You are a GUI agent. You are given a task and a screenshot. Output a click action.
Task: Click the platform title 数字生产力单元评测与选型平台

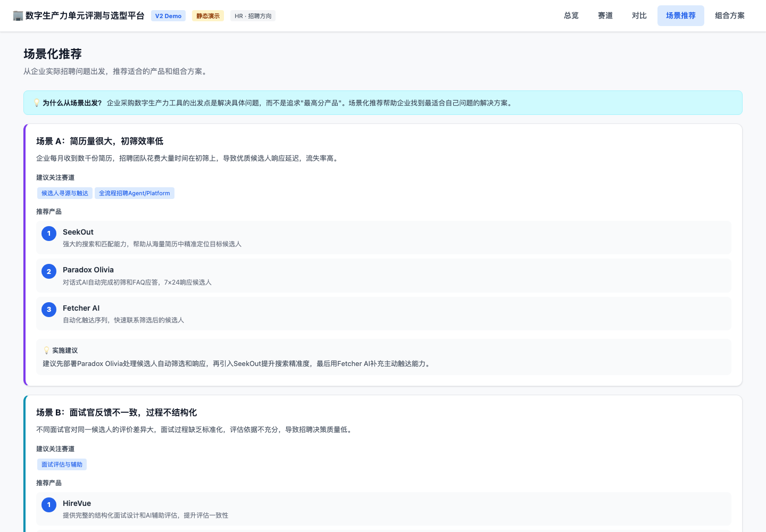tap(85, 16)
